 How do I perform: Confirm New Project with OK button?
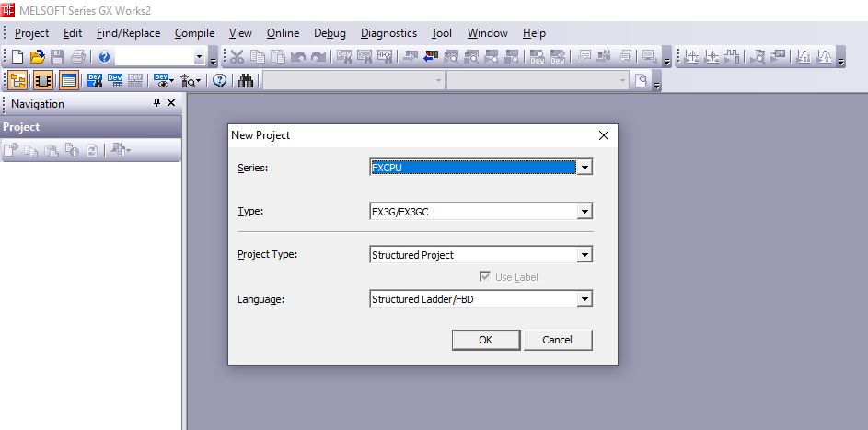click(x=485, y=340)
